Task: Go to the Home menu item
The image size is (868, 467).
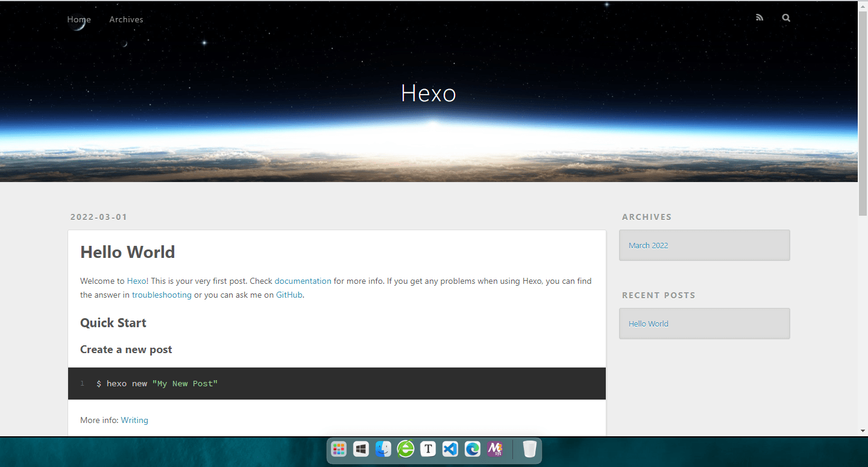Action: [79, 19]
